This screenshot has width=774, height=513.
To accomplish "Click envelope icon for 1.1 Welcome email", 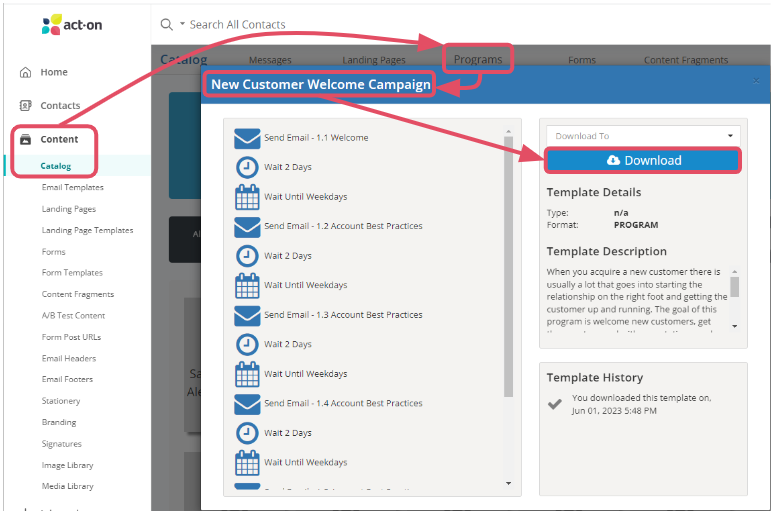I will [247, 138].
